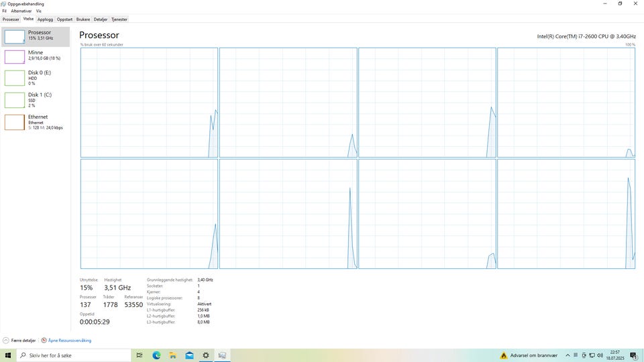This screenshot has height=362, width=644.
Task: Switch to the Ytelse tab
Action: [x=28, y=19]
